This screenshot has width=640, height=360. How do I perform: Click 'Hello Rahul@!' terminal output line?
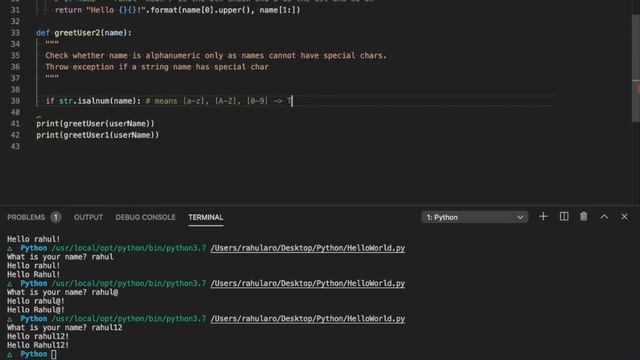pyautogui.click(x=36, y=310)
